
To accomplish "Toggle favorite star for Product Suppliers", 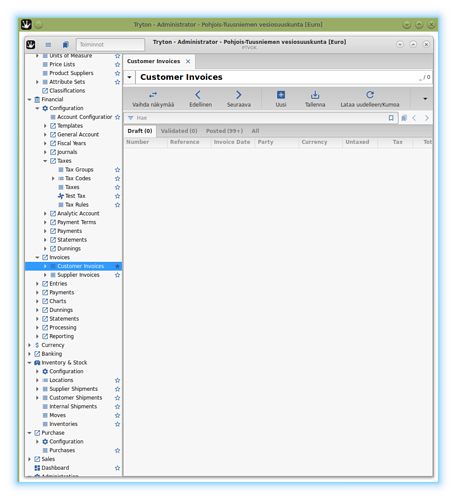I will (x=117, y=73).
